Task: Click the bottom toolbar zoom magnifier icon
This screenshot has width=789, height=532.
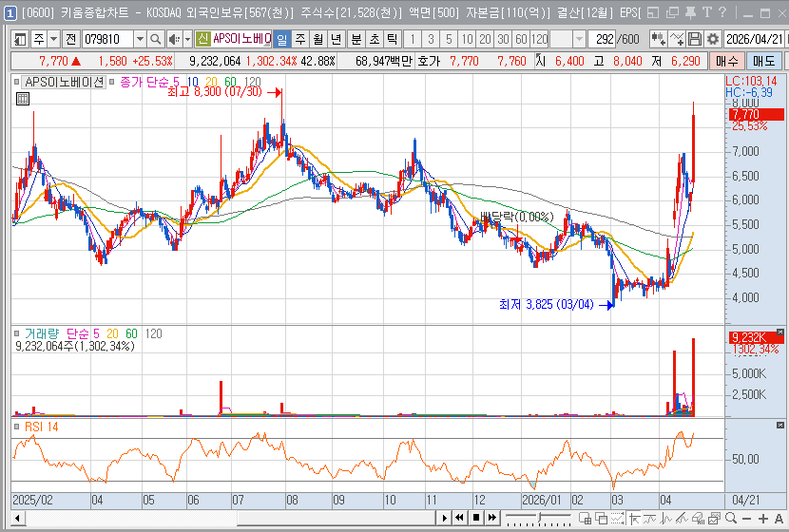Action: pos(731,518)
